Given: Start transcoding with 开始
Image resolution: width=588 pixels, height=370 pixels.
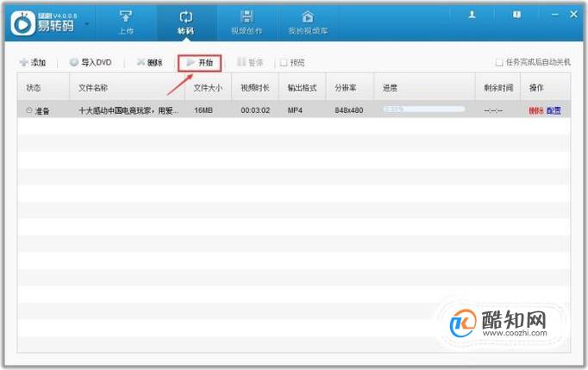Looking at the screenshot, I should click(x=199, y=63).
